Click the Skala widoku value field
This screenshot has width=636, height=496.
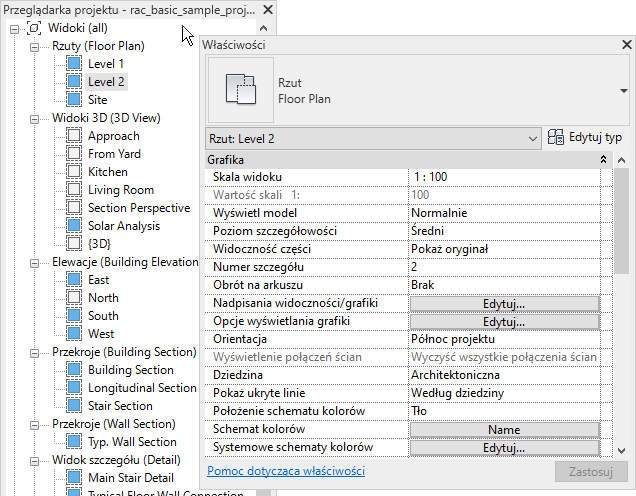coord(505,177)
